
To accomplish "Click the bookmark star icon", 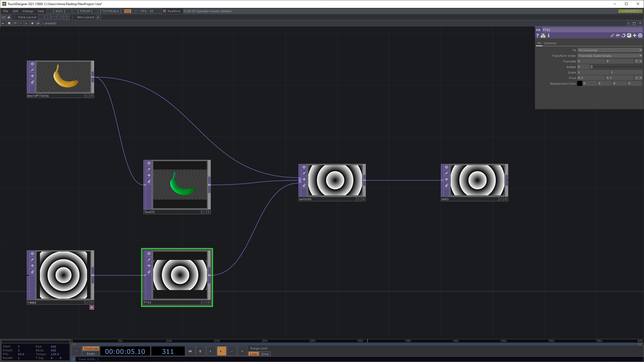I will point(32,23).
